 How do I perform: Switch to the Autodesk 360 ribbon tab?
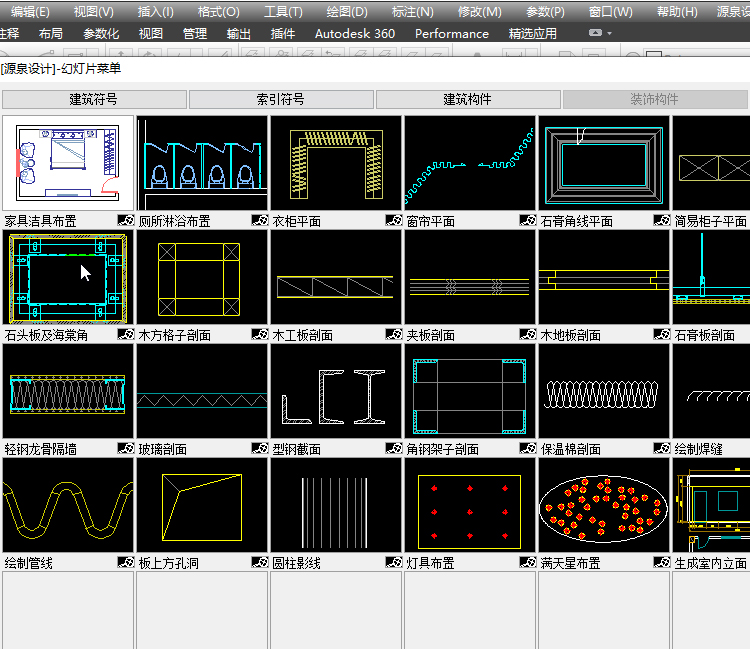[x=354, y=33]
